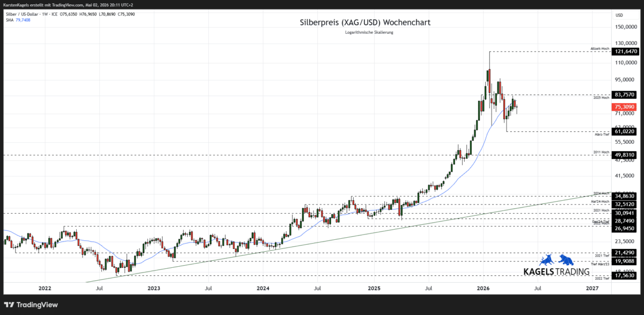Select the SMA indicator label in legend
This screenshot has height=315, width=644.
(x=9, y=20)
